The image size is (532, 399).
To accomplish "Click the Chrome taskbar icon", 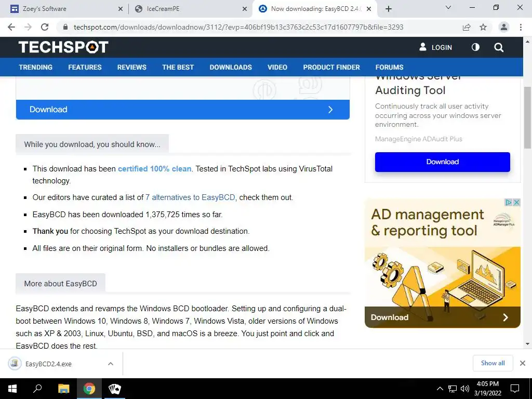I will click(x=89, y=389).
